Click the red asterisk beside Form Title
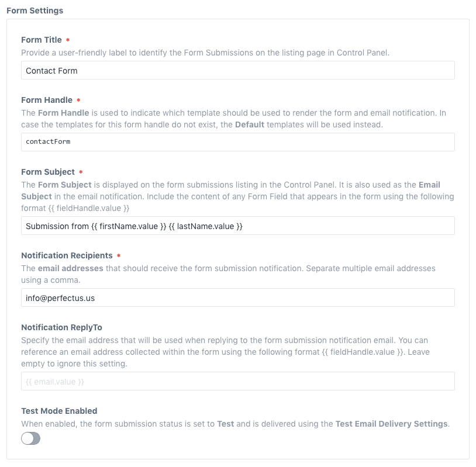Image resolution: width=476 pixels, height=467 pixels. pos(68,40)
